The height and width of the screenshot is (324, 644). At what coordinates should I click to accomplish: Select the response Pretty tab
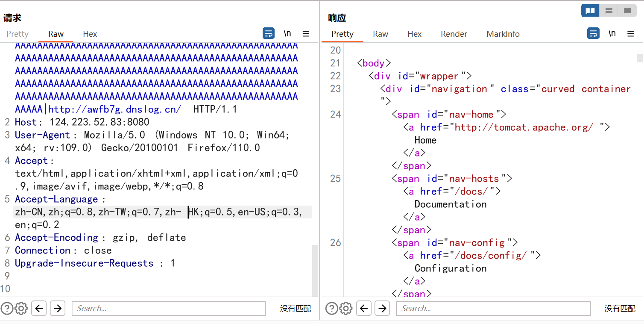click(342, 34)
